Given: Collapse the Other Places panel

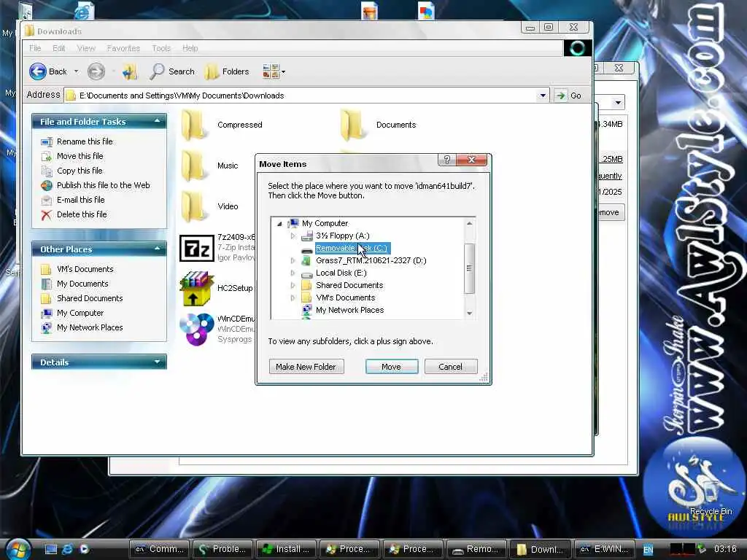Looking at the screenshot, I should tap(158, 249).
